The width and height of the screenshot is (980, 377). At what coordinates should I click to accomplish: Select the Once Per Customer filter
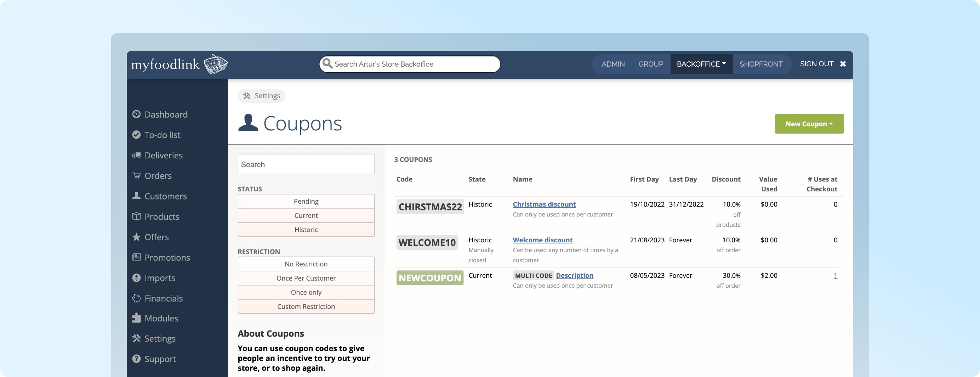(x=306, y=278)
